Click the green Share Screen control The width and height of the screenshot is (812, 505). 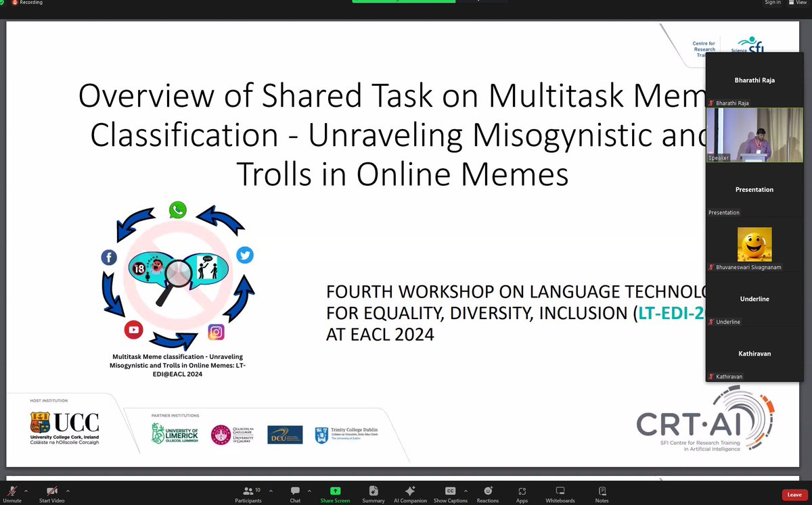pyautogui.click(x=334, y=494)
